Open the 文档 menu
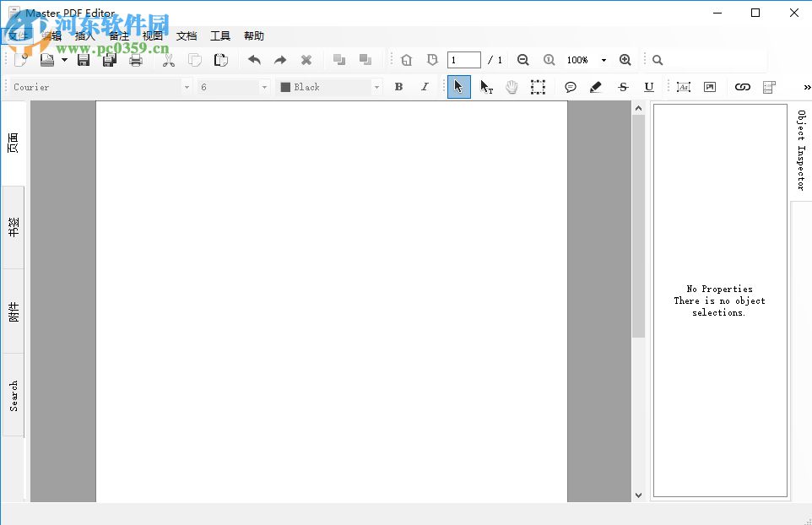 click(187, 35)
